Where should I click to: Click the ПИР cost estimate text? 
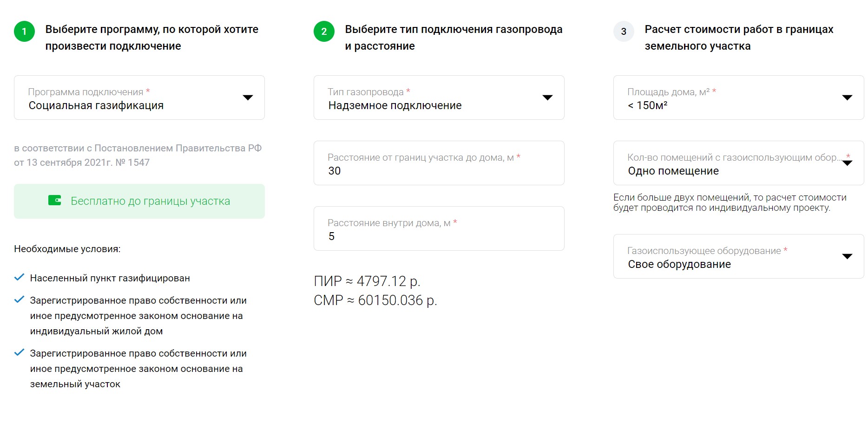pos(367,281)
